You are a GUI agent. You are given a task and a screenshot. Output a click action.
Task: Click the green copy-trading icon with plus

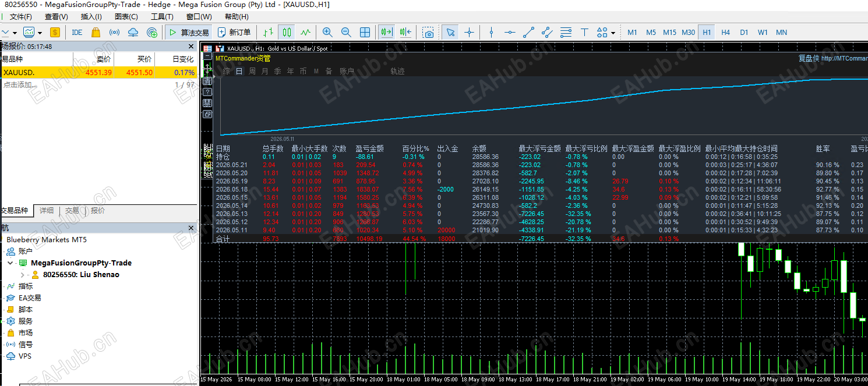coord(152,33)
